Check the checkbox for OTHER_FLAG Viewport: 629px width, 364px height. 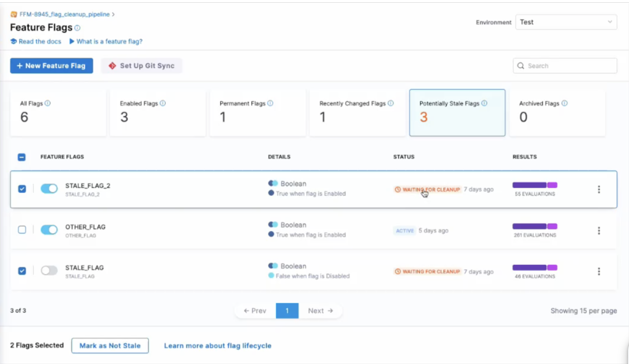click(x=22, y=230)
